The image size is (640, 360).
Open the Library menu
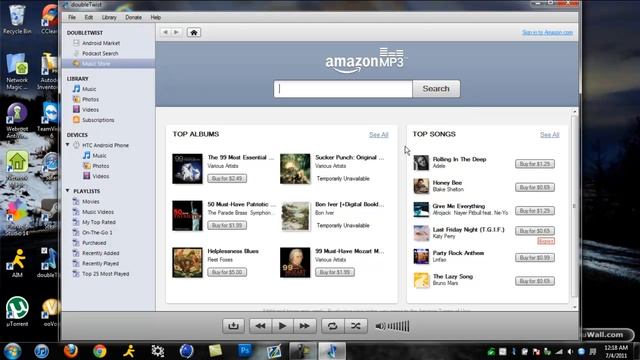(x=109, y=18)
